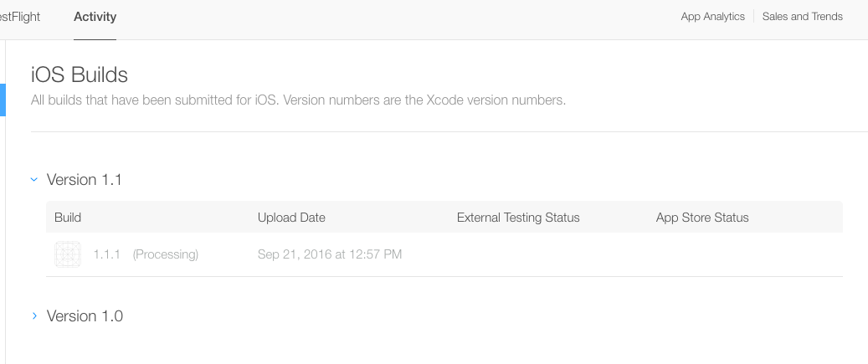868x364 pixels.
Task: Click the Version 1.1 section title
Action: click(85, 179)
